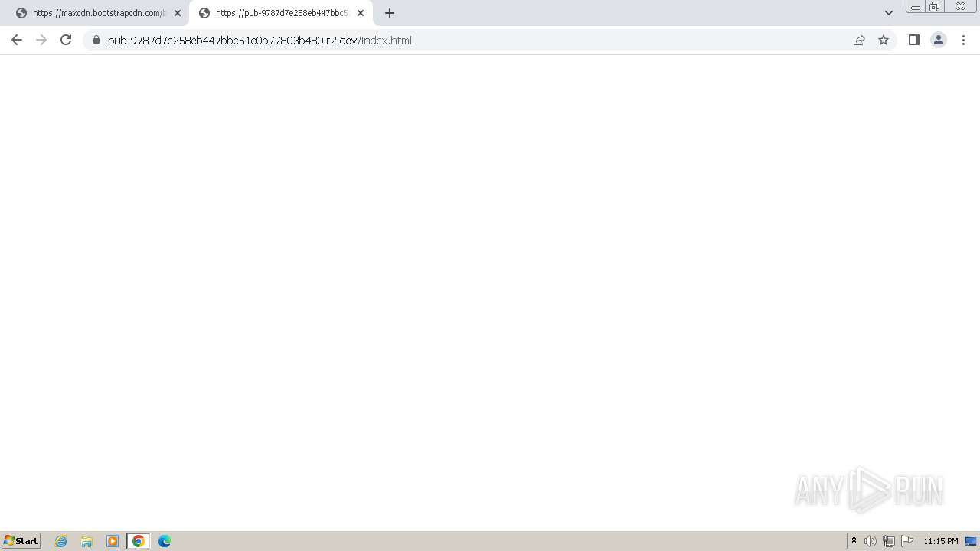Expand the tab search dropdown arrow
The width and height of the screenshot is (980, 551).
(889, 13)
